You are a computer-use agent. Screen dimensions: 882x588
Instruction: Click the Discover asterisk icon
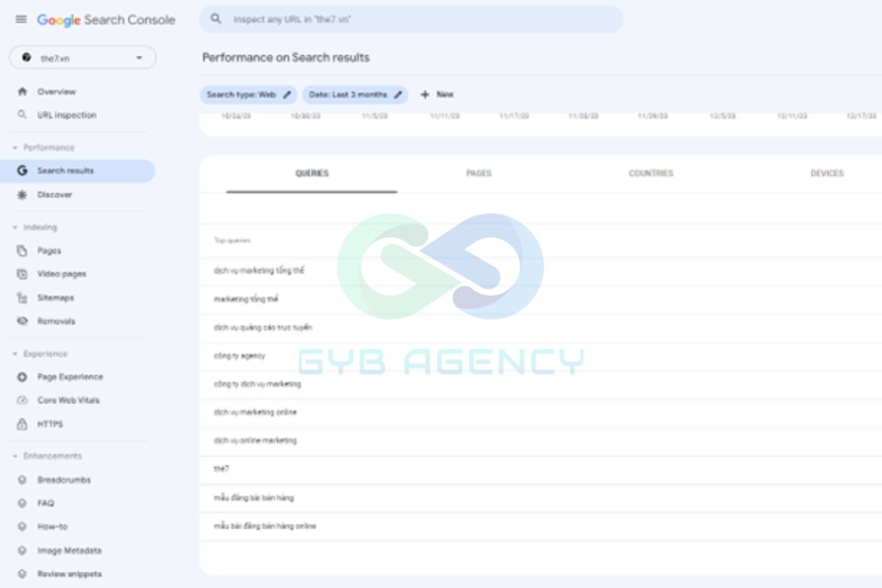pyautogui.click(x=22, y=195)
